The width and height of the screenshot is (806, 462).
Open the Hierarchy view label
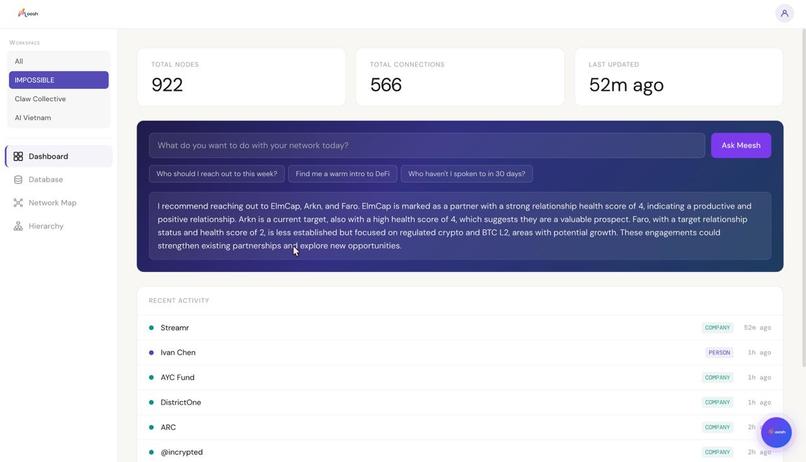(x=46, y=226)
